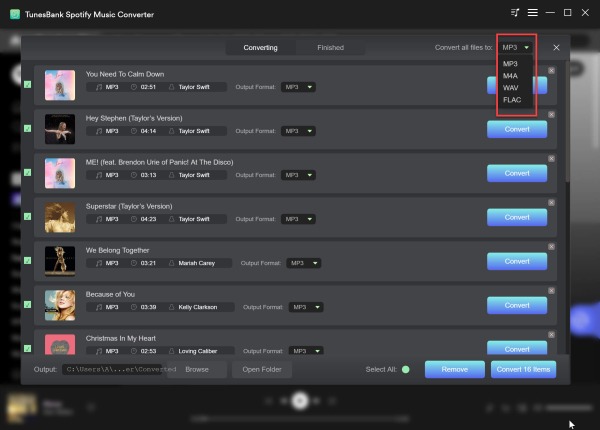This screenshot has height=430, width=600.
Task: Click Convert 16 Items button
Action: pos(523,369)
